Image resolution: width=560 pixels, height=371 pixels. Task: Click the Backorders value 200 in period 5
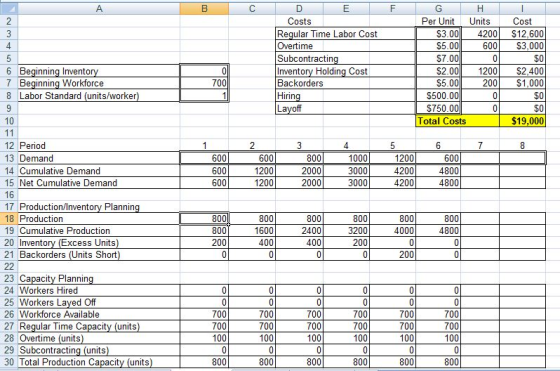coord(392,255)
